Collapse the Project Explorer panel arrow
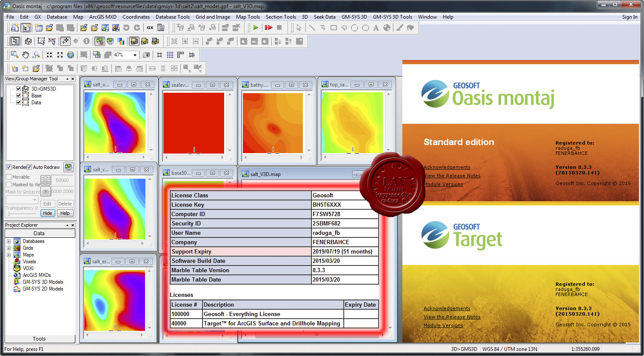 tap(67, 225)
